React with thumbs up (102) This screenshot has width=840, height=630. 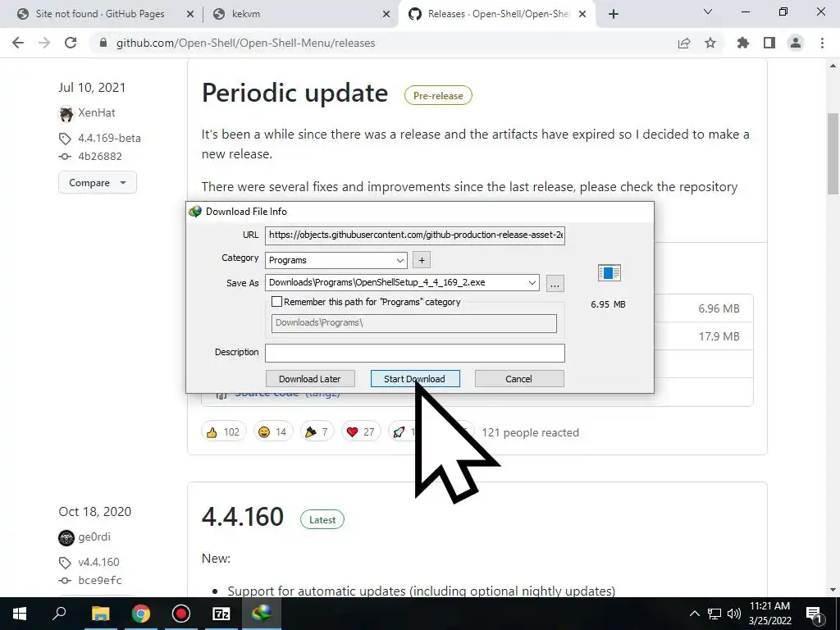pyautogui.click(x=223, y=431)
